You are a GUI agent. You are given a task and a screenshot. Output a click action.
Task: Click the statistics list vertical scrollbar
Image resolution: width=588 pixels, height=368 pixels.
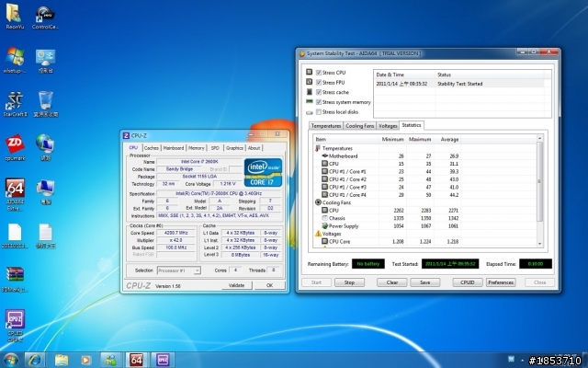[539, 181]
